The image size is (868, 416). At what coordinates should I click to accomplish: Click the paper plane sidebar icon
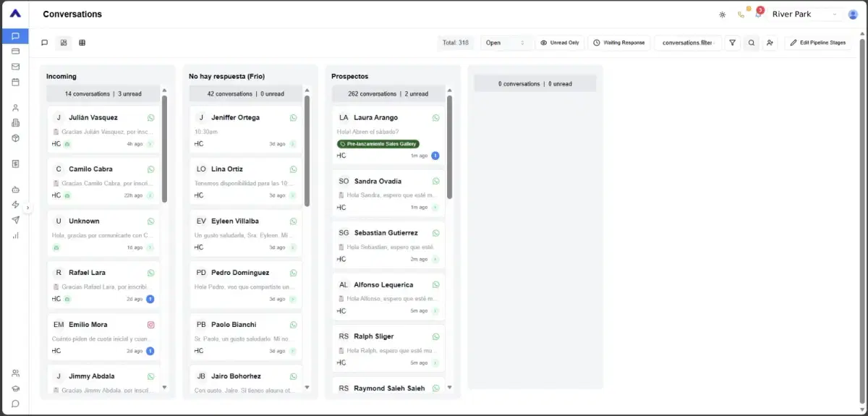coord(15,220)
